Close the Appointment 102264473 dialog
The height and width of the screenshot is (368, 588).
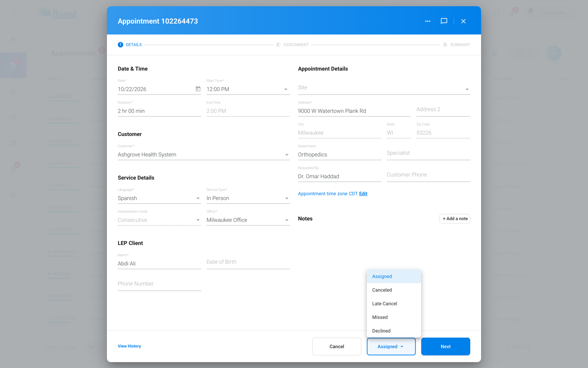tap(463, 21)
